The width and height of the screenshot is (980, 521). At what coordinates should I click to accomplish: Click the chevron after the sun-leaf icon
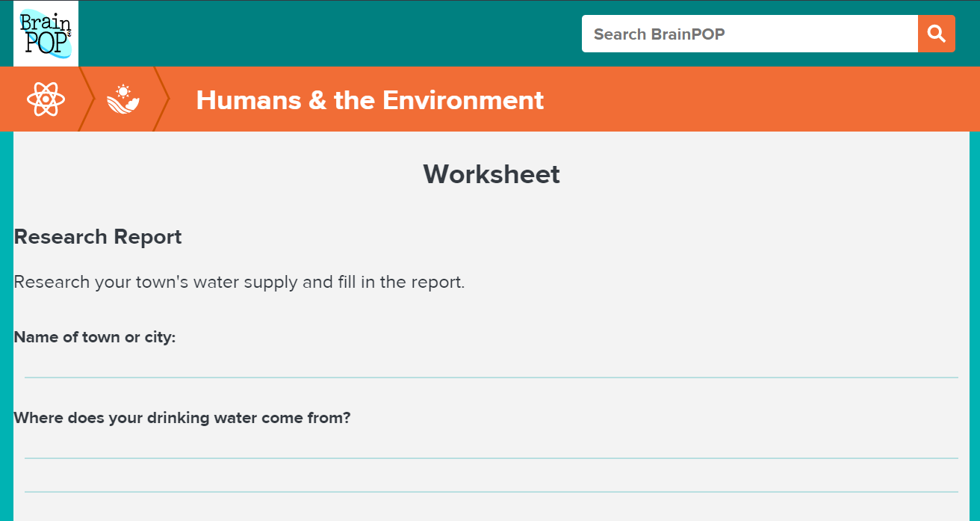(x=162, y=99)
